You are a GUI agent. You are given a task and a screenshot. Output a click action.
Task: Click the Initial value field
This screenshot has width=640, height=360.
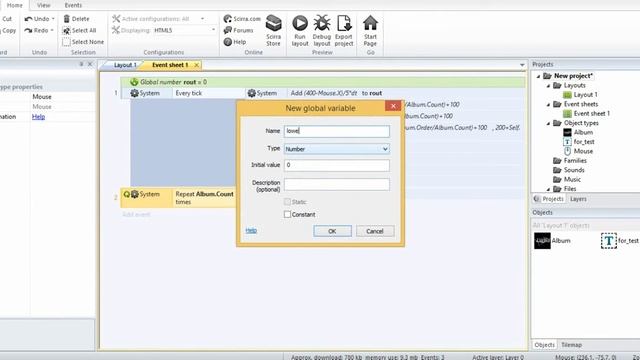coord(337,165)
